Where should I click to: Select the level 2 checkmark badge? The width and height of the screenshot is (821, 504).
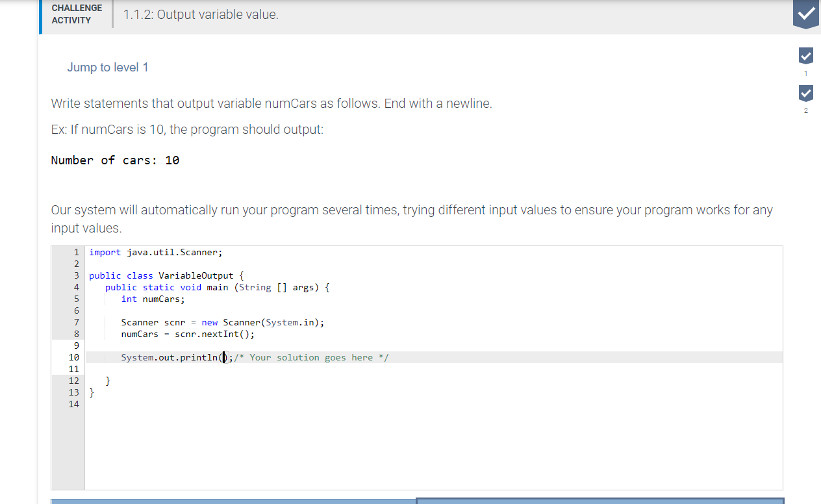click(805, 93)
